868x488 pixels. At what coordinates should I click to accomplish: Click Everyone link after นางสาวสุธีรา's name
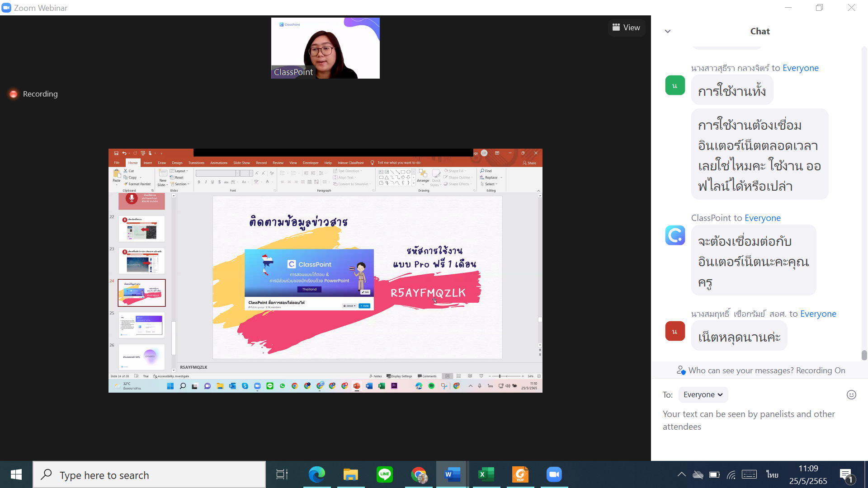pos(800,68)
